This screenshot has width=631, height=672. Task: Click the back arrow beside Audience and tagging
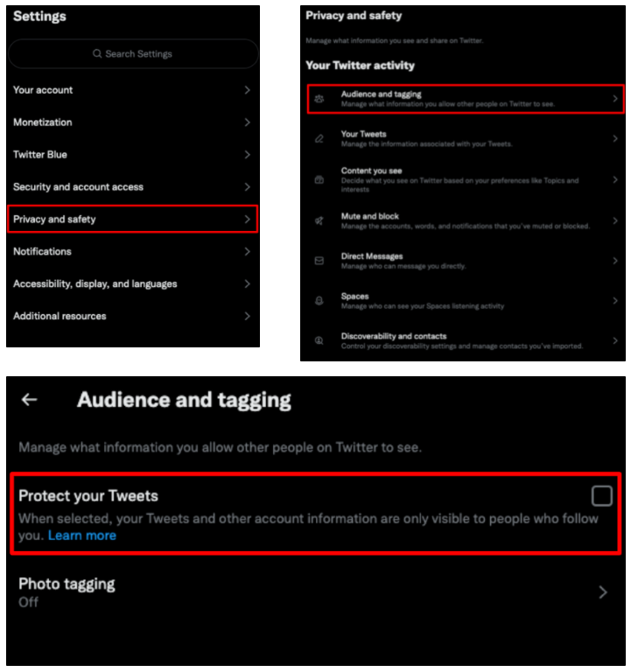pos(30,400)
